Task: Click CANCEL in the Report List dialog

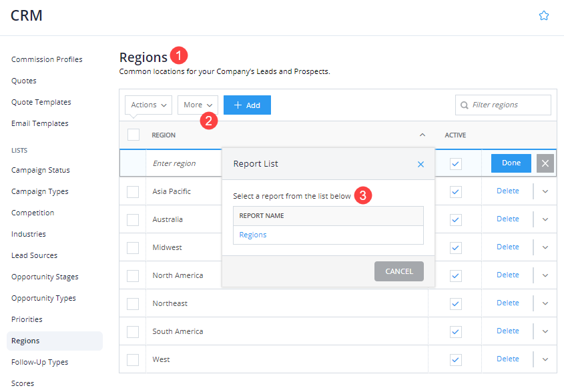Action: (x=399, y=271)
